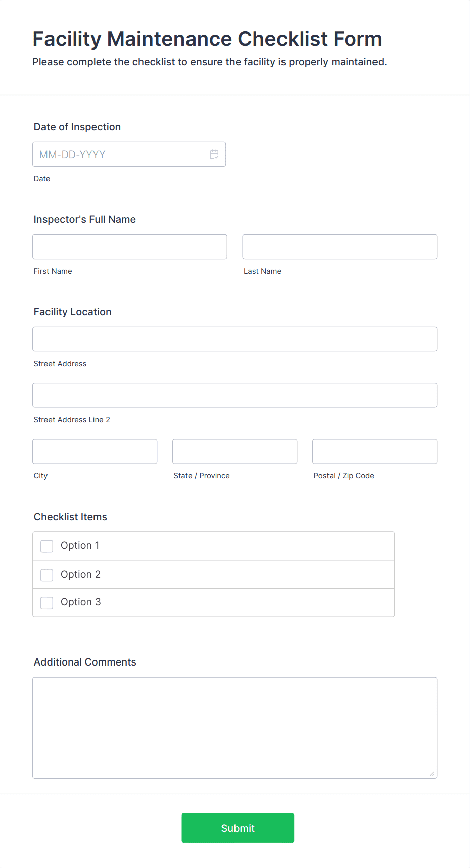Image resolution: width=470 pixels, height=868 pixels.
Task: Select the Street Address Line 2 field
Action: 235,395
